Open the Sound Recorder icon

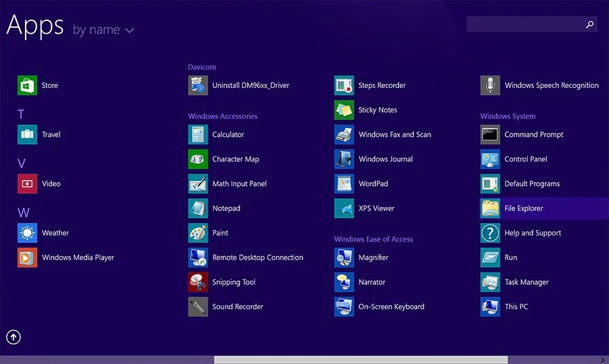[x=198, y=306]
